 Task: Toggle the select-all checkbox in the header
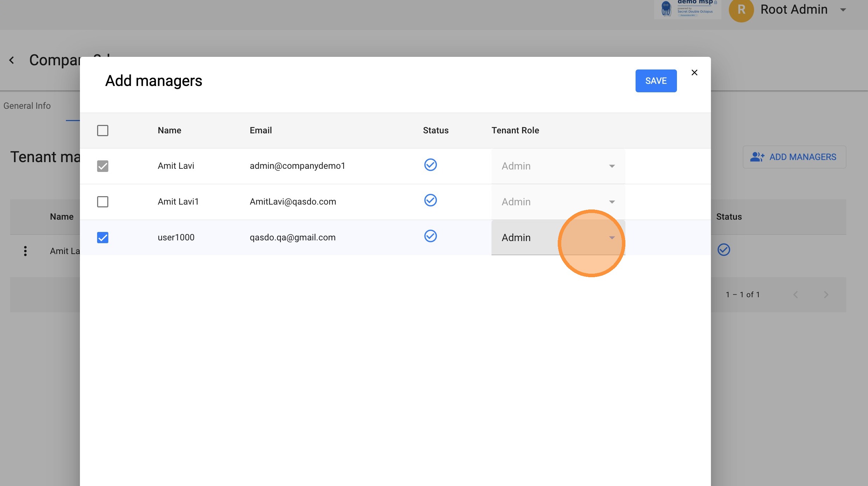[x=103, y=131]
